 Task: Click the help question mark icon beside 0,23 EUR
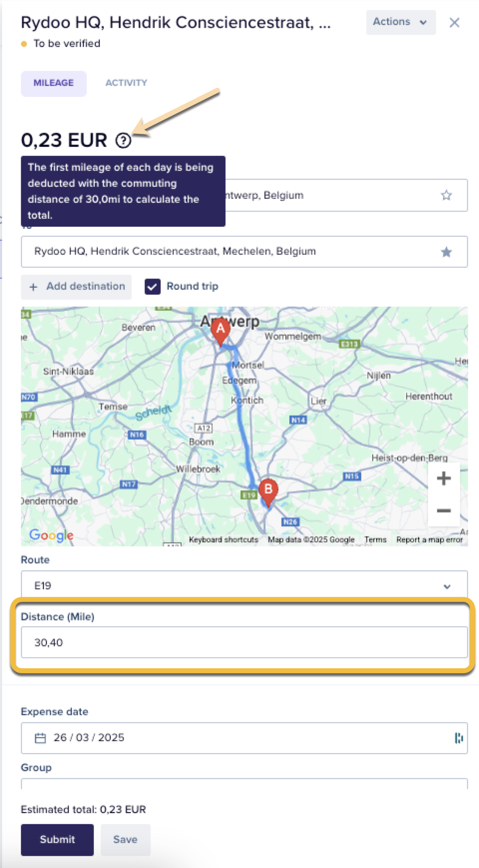[x=123, y=140]
